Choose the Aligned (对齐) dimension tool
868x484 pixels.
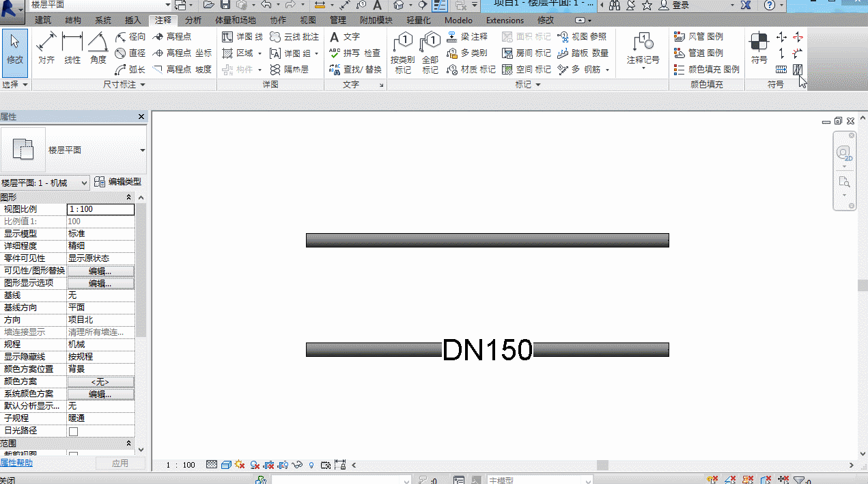(46, 48)
